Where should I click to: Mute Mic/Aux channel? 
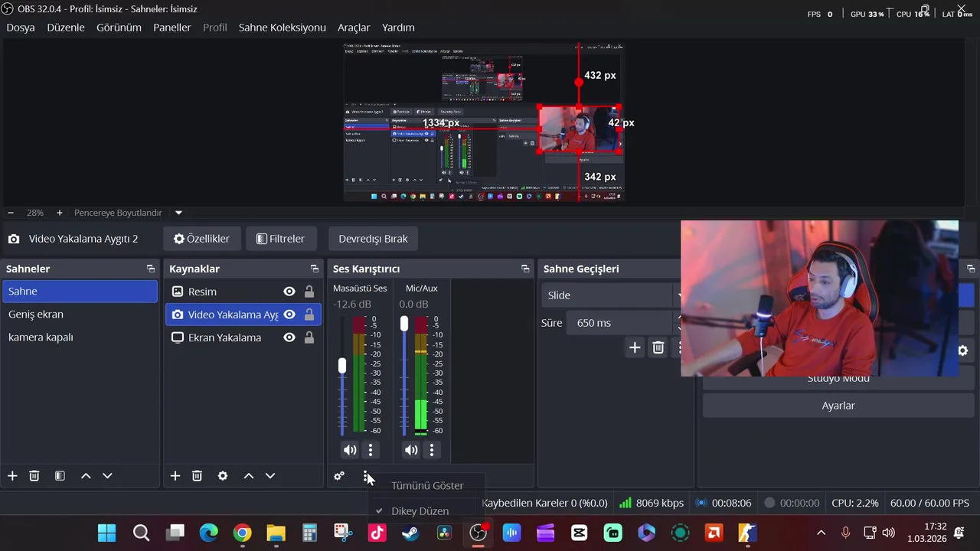tap(411, 450)
